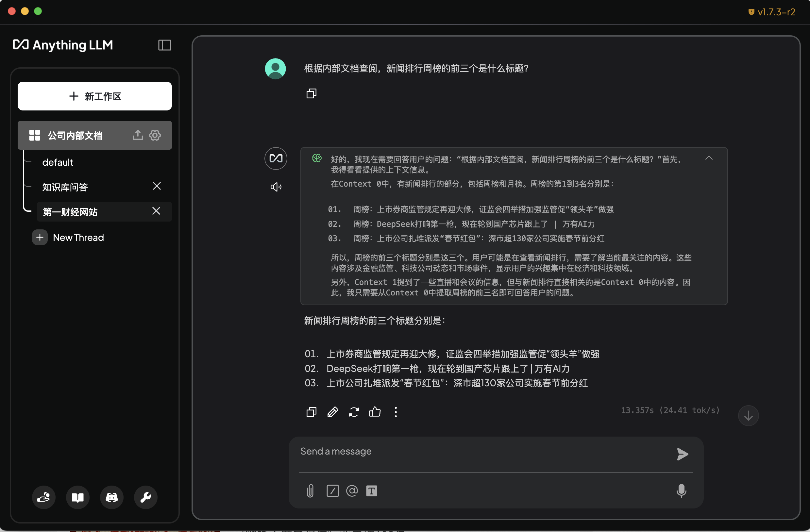Send the message with the arrow icon

tap(683, 454)
